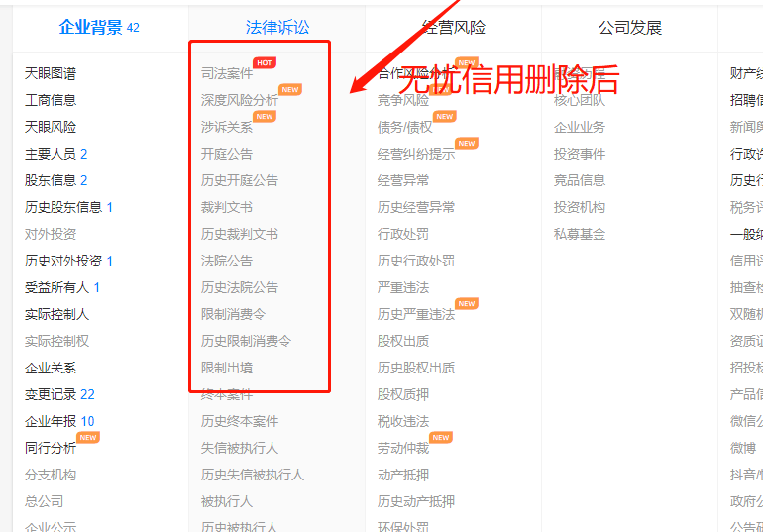Open 受益所有人 1 entry
The width and height of the screenshot is (763, 532).
(x=62, y=288)
